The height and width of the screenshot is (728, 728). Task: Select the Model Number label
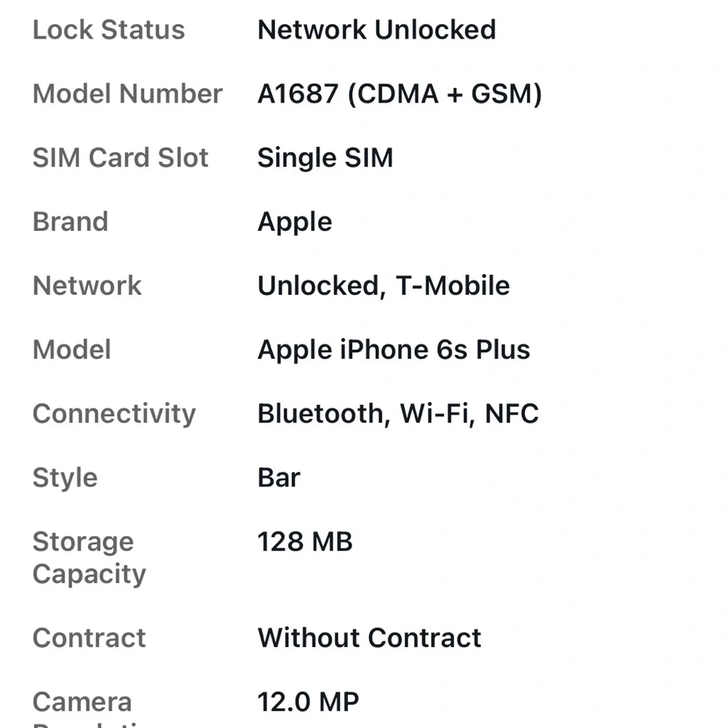pyautogui.click(x=127, y=94)
